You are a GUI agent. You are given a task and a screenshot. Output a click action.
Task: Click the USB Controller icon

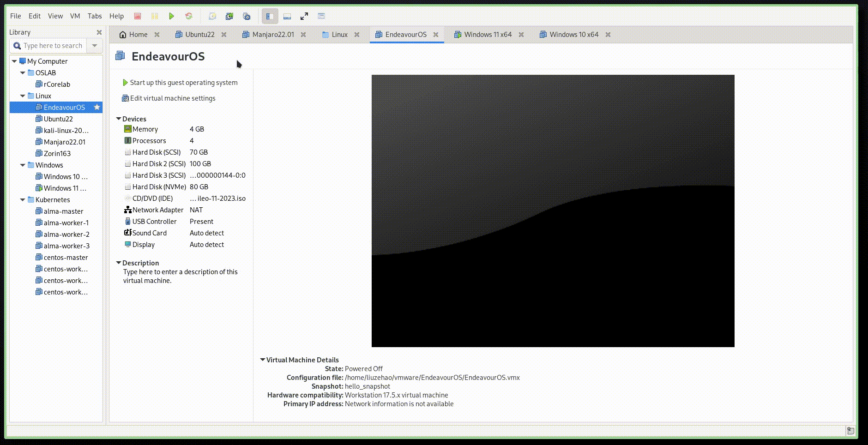click(128, 221)
